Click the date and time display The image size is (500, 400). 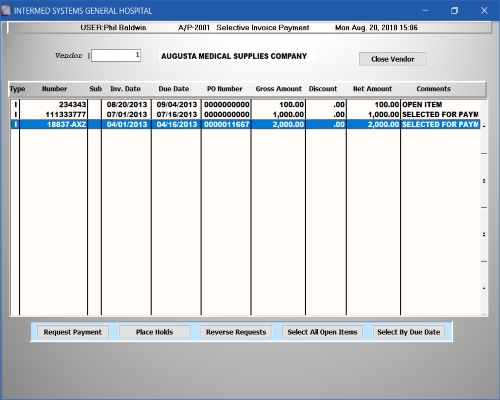(x=376, y=28)
